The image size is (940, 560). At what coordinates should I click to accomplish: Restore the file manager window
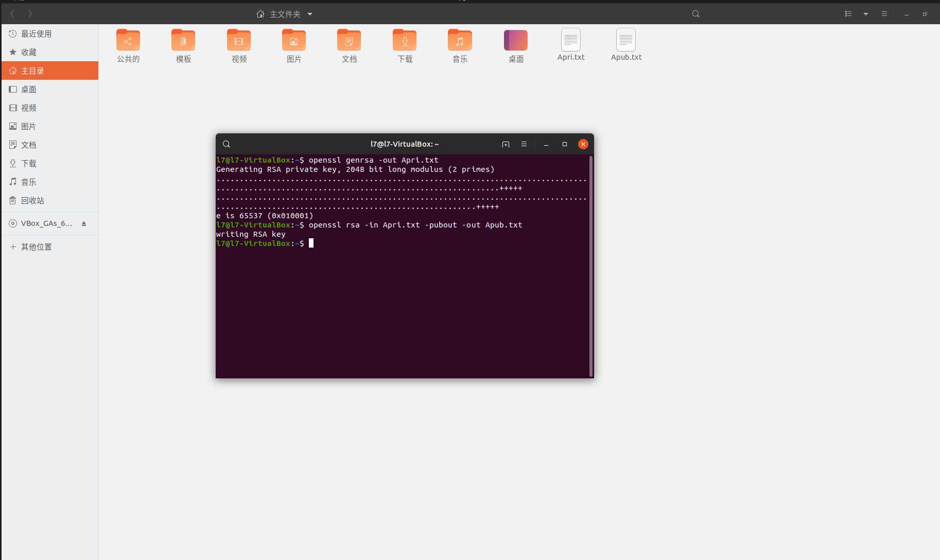[x=925, y=14]
